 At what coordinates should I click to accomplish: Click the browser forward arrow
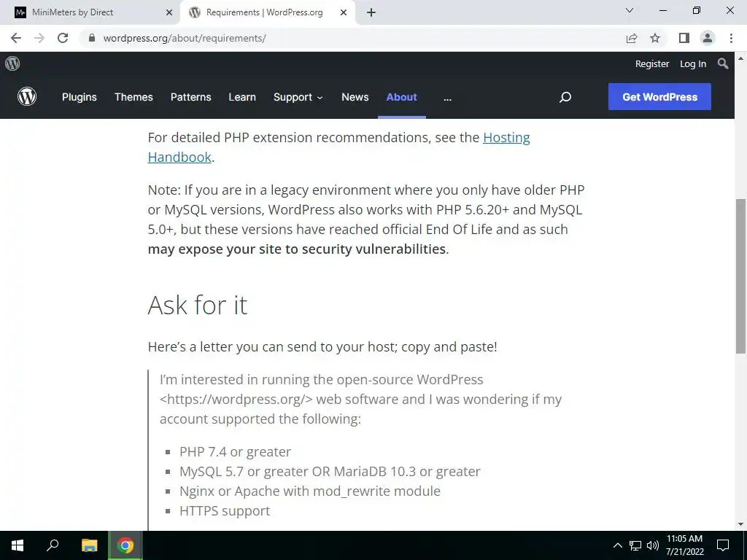point(39,38)
